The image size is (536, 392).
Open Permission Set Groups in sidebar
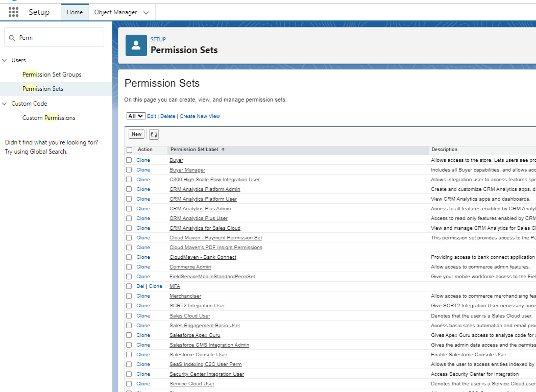click(x=52, y=75)
